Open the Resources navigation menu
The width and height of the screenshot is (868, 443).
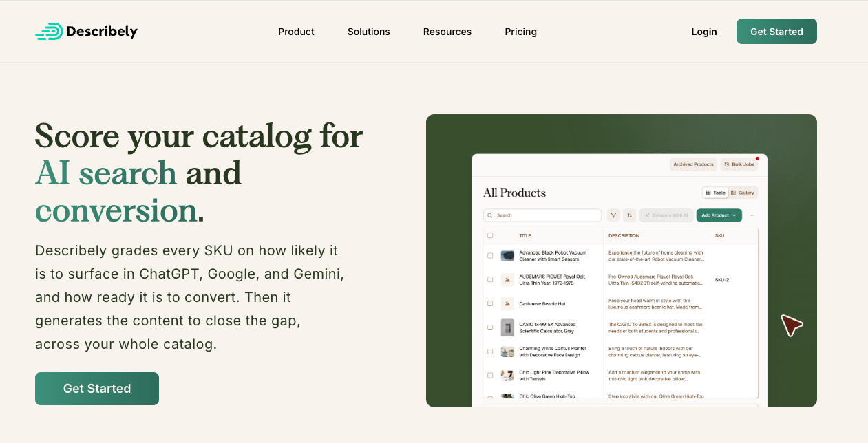click(x=447, y=32)
